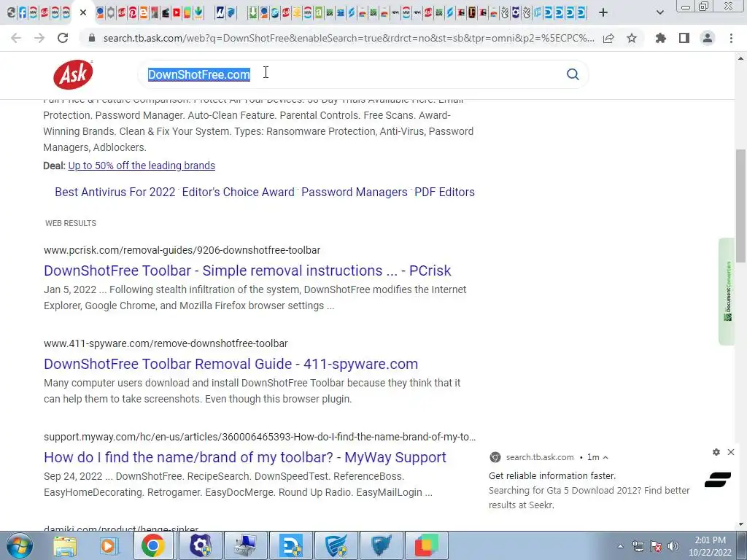Reload the page

coord(63,38)
